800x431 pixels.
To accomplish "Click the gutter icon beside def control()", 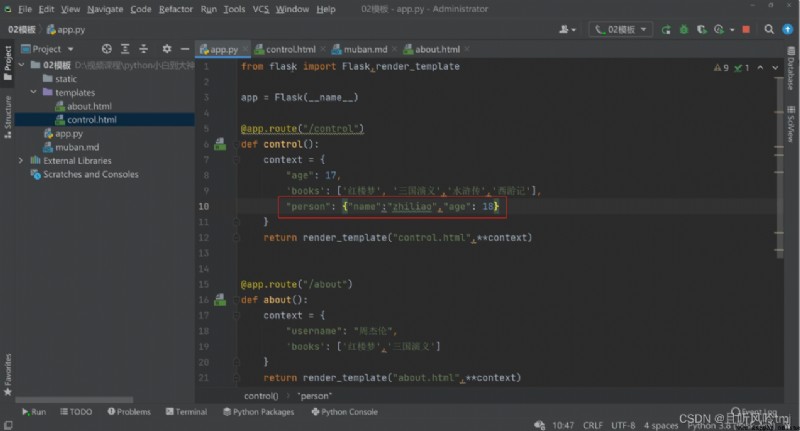I will 220,144.
